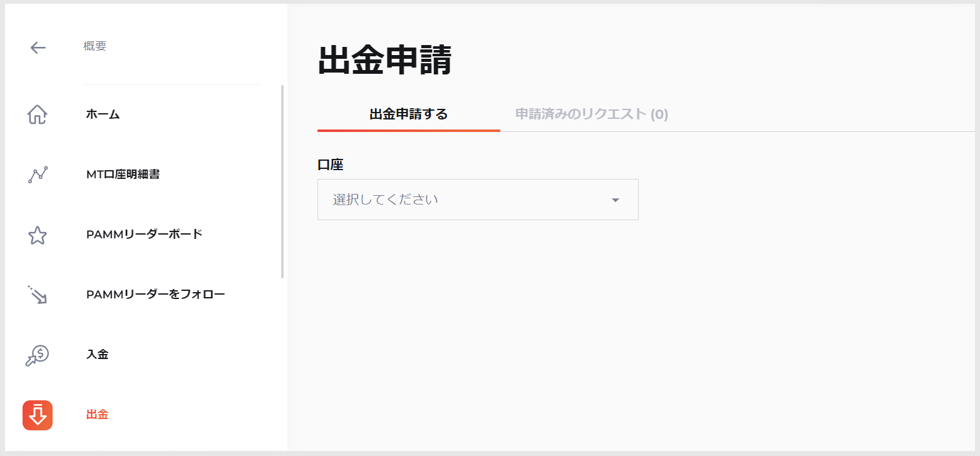980x456 pixels.
Task: Open the 申請済みのリクエスト (0) tab
Action: click(x=591, y=114)
